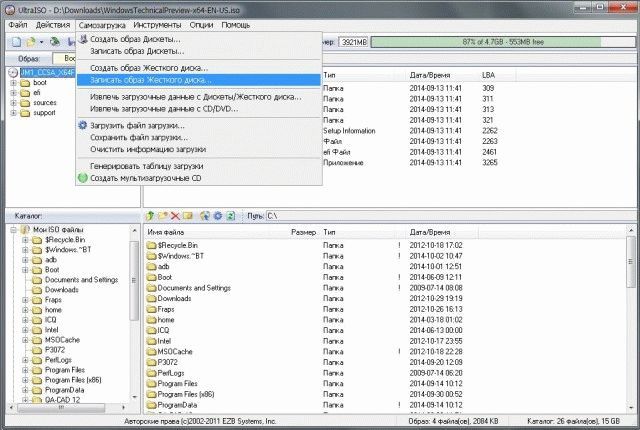Click the New folder icon in catalog toolbar
The image size is (640, 430).
point(163,216)
